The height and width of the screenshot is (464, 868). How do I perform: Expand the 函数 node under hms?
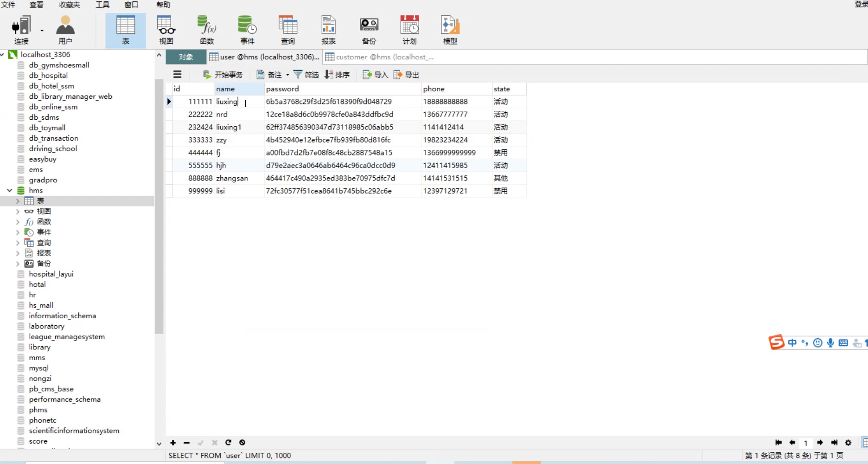(x=18, y=222)
